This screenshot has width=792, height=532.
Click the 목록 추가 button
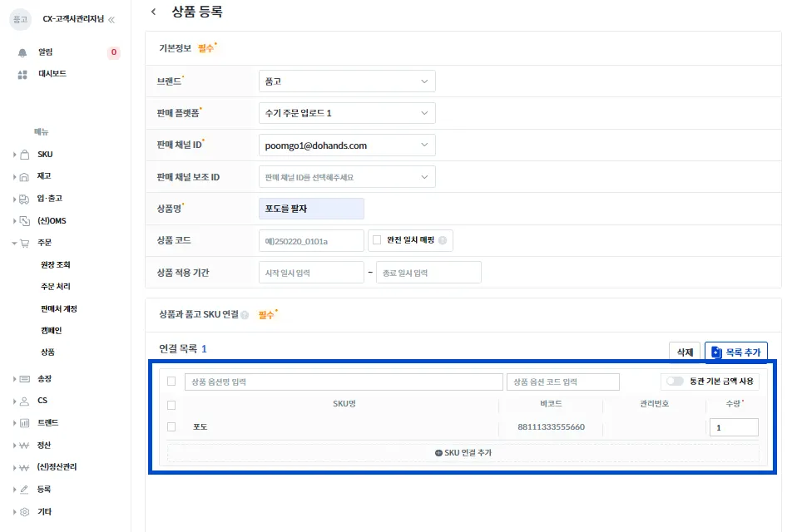[736, 352]
